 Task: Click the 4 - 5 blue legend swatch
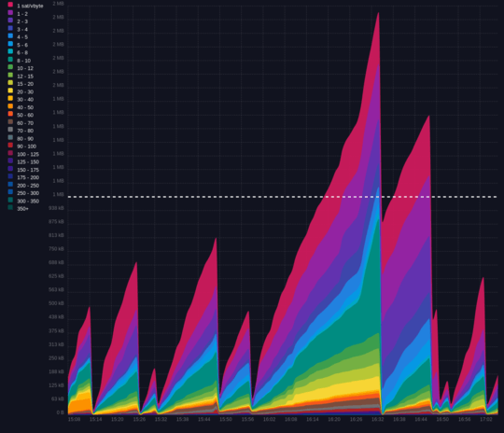coord(10,35)
